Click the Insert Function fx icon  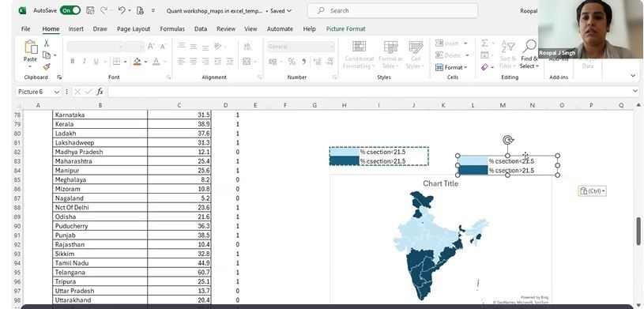coord(100,92)
